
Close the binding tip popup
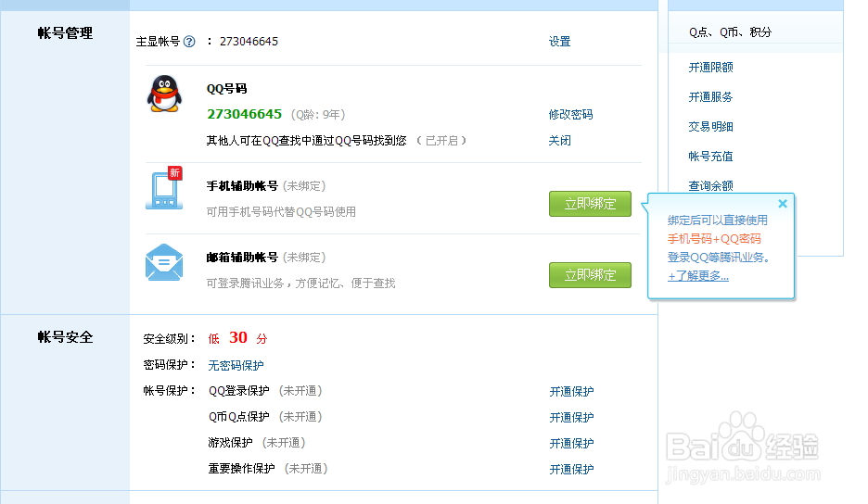[x=782, y=204]
